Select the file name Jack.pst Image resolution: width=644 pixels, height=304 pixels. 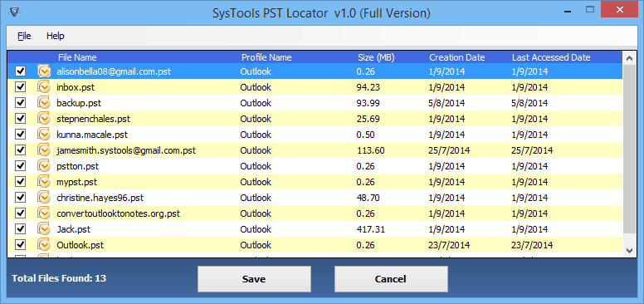point(74,229)
